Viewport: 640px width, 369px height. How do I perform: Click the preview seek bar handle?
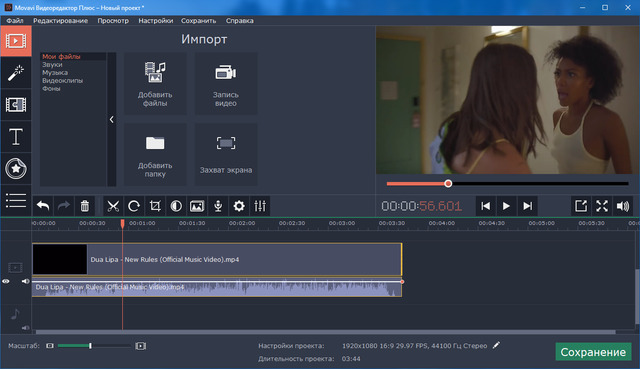pos(448,184)
